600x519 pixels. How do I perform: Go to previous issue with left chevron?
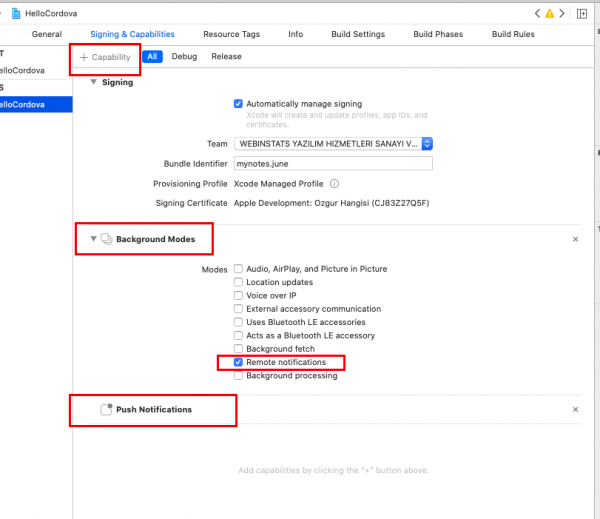coord(537,14)
